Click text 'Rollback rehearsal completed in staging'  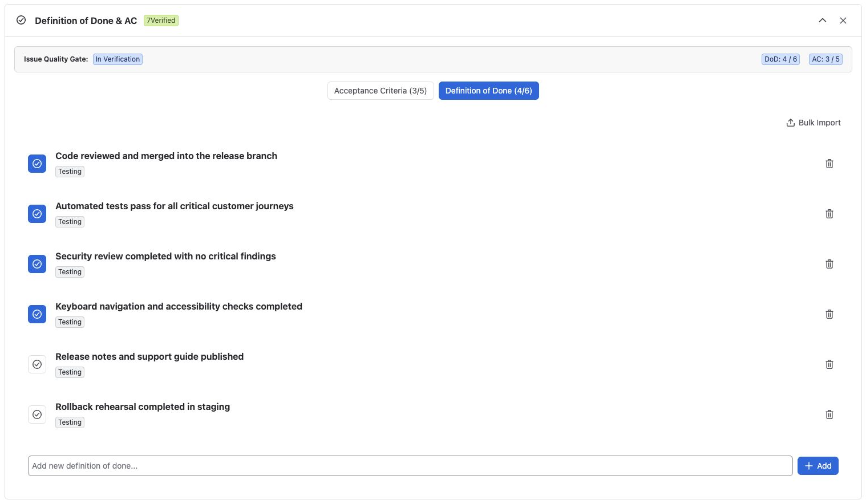pyautogui.click(x=143, y=407)
